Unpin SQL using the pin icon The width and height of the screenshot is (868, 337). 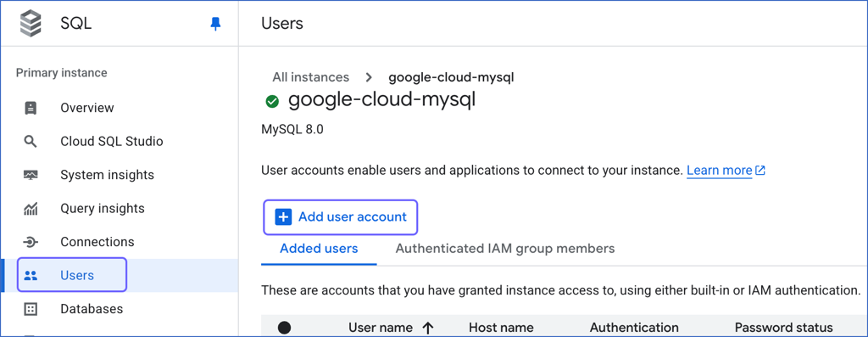tap(215, 24)
